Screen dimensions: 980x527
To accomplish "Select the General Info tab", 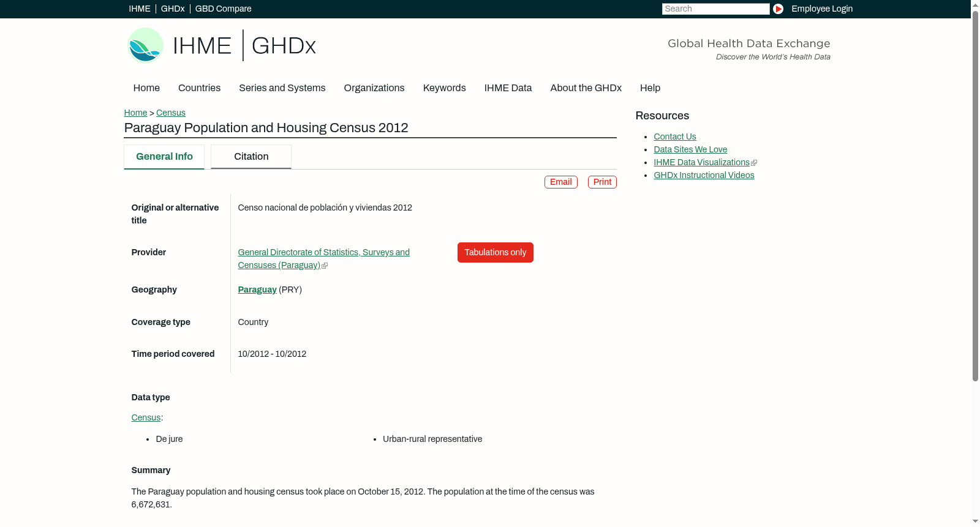I will [x=164, y=157].
